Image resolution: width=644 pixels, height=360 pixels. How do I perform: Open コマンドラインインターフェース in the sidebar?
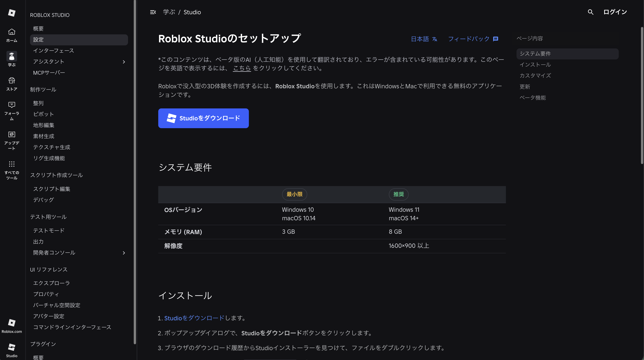click(x=72, y=327)
